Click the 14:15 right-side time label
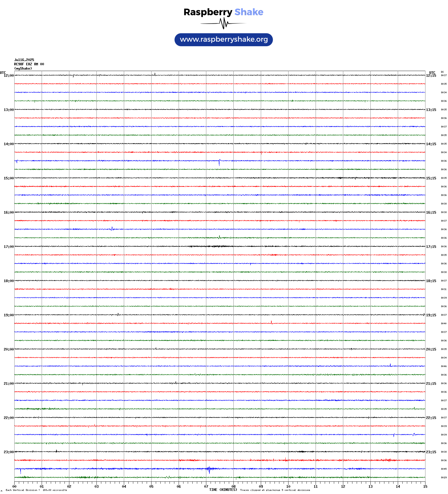Screen dimensions: 448x494 click(431, 144)
